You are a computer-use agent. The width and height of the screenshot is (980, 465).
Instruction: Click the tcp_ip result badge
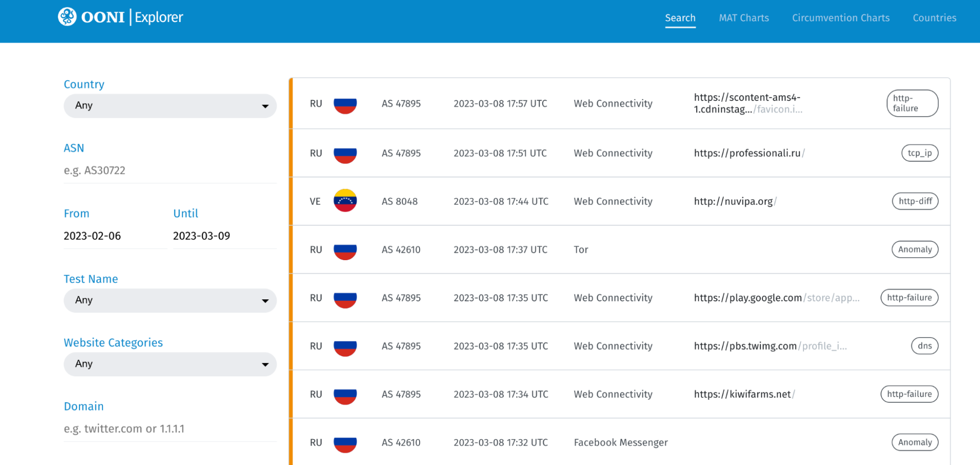[x=919, y=153]
